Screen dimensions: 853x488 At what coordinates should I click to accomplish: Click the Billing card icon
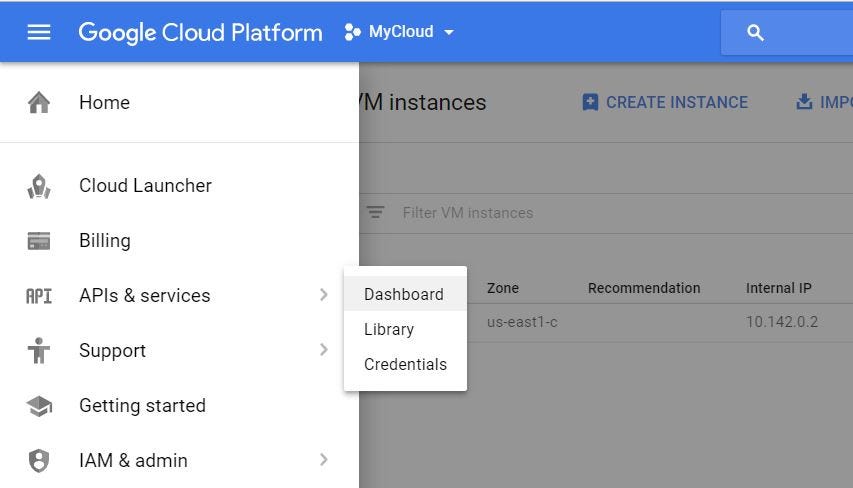tap(39, 240)
